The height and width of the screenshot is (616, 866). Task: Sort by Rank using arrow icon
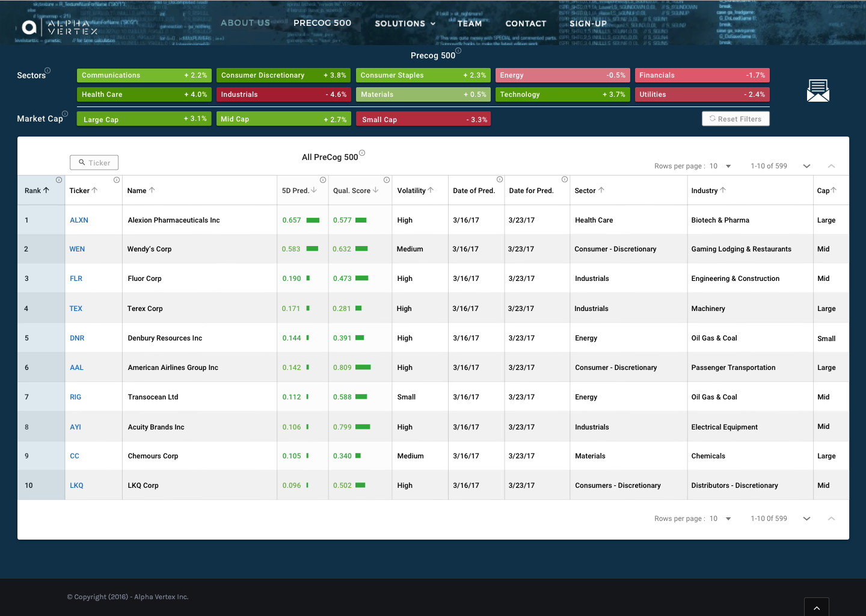point(46,190)
